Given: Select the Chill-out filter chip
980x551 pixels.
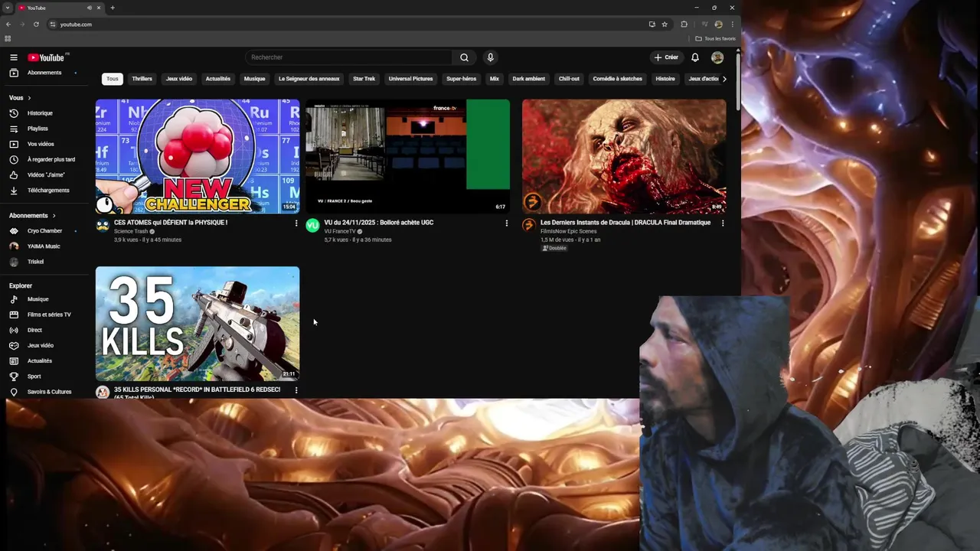Looking at the screenshot, I should pos(570,79).
